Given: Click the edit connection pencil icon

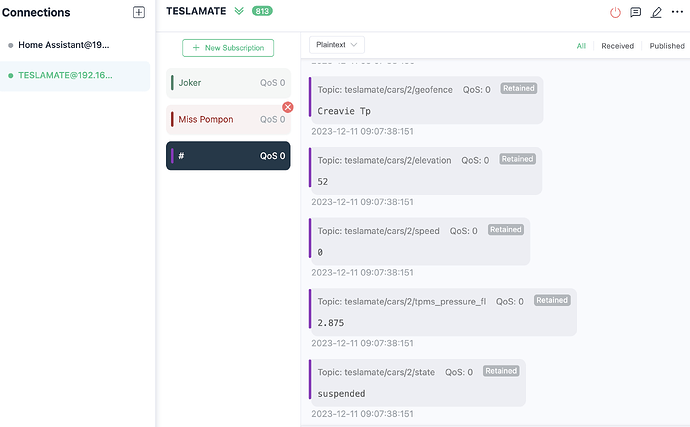Looking at the screenshot, I should click(x=656, y=13).
